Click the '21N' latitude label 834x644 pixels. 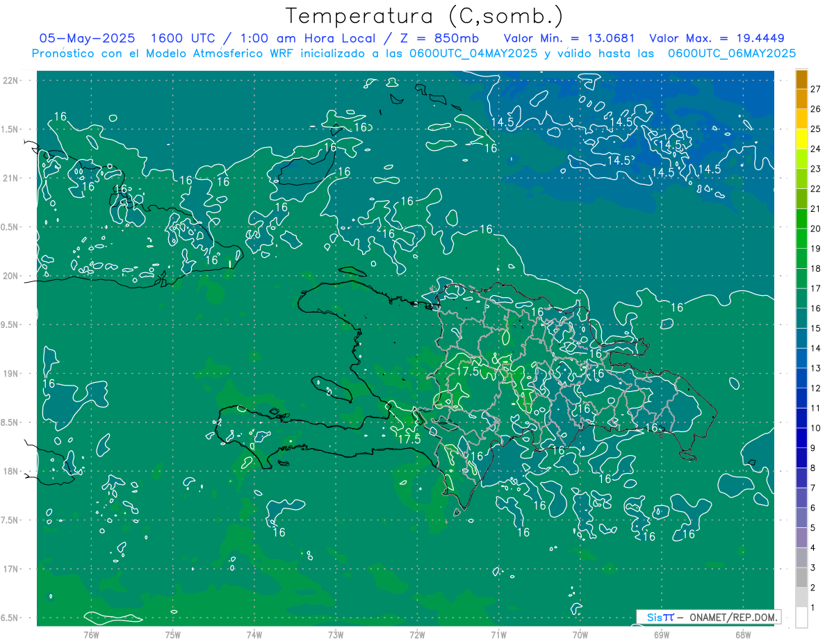11,178
